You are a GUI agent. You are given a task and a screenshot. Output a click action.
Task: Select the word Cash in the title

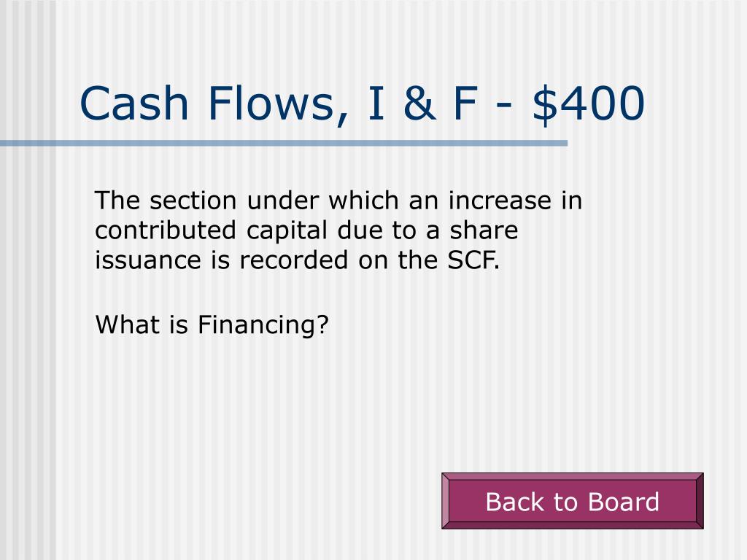[x=134, y=104]
